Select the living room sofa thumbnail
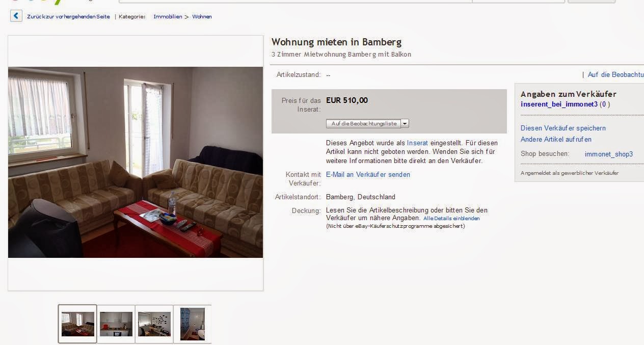Image resolution: width=644 pixels, height=345 pixels. (x=77, y=324)
